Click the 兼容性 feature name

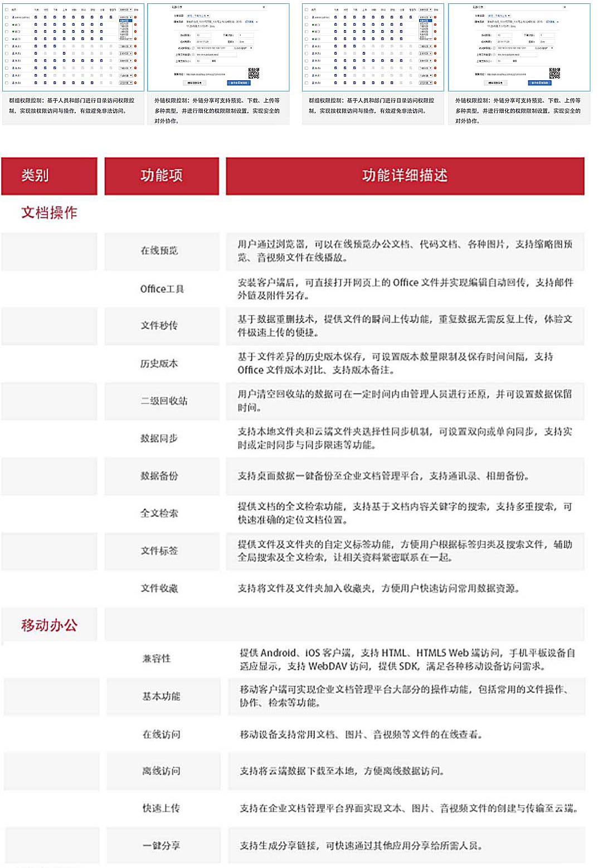[x=157, y=659]
